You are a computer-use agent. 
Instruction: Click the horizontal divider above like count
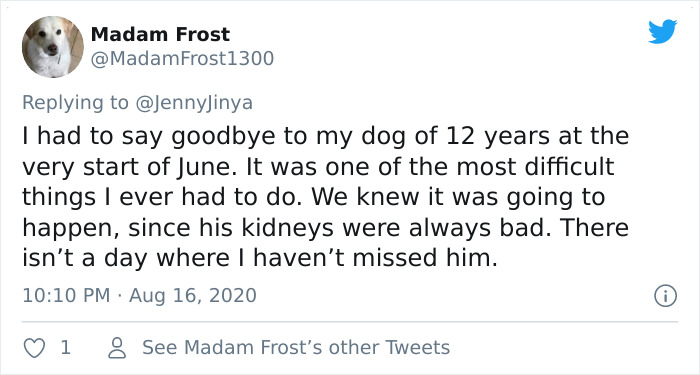(350, 321)
